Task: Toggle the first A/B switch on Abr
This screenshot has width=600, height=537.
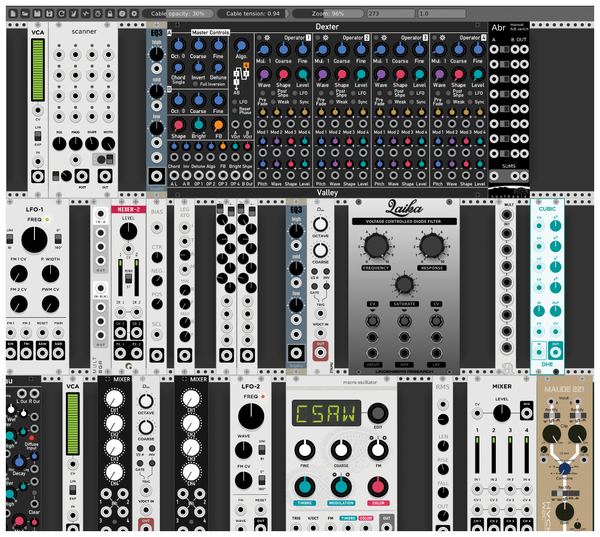Action: pos(505,49)
